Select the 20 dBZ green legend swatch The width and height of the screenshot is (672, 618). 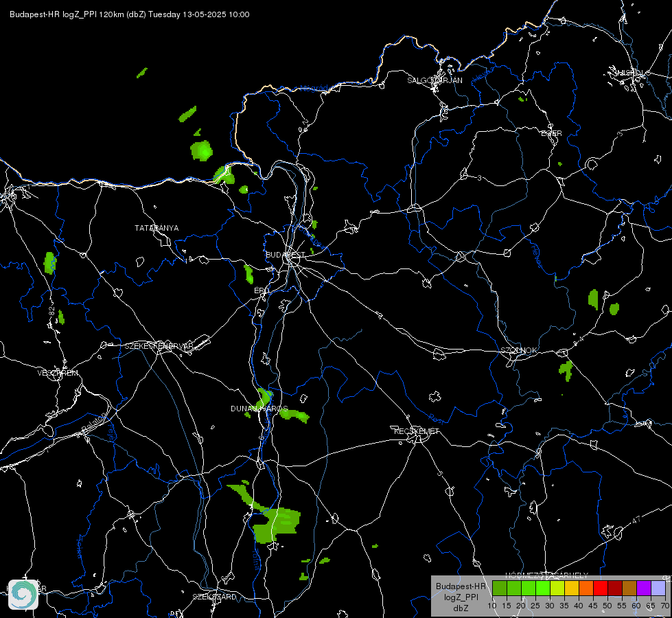click(529, 588)
